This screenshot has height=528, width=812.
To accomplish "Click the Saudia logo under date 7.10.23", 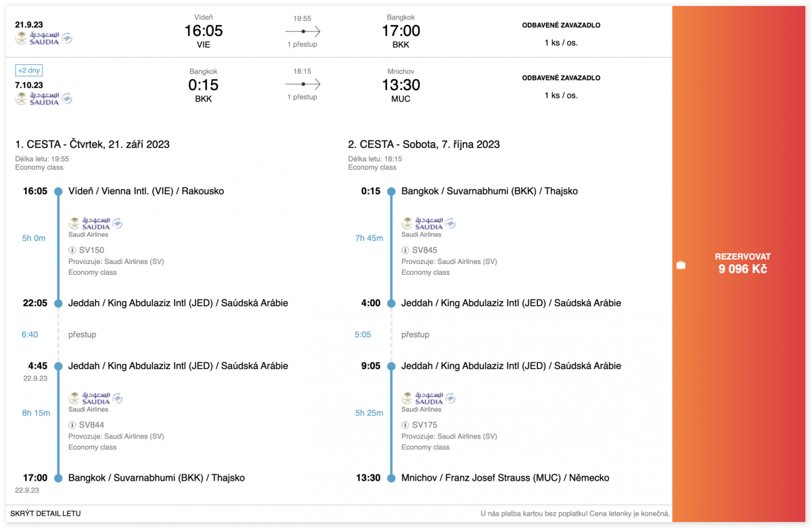I will tap(44, 99).
